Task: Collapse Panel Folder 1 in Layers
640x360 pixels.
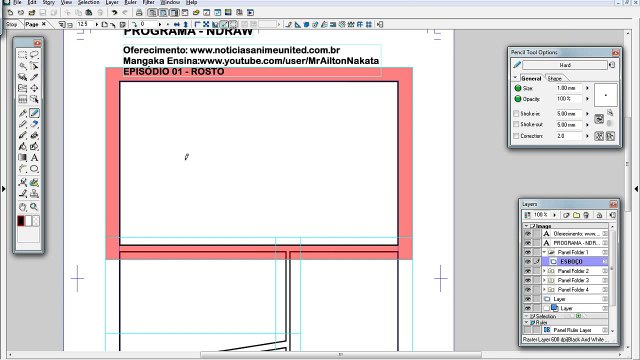Action: coord(544,252)
